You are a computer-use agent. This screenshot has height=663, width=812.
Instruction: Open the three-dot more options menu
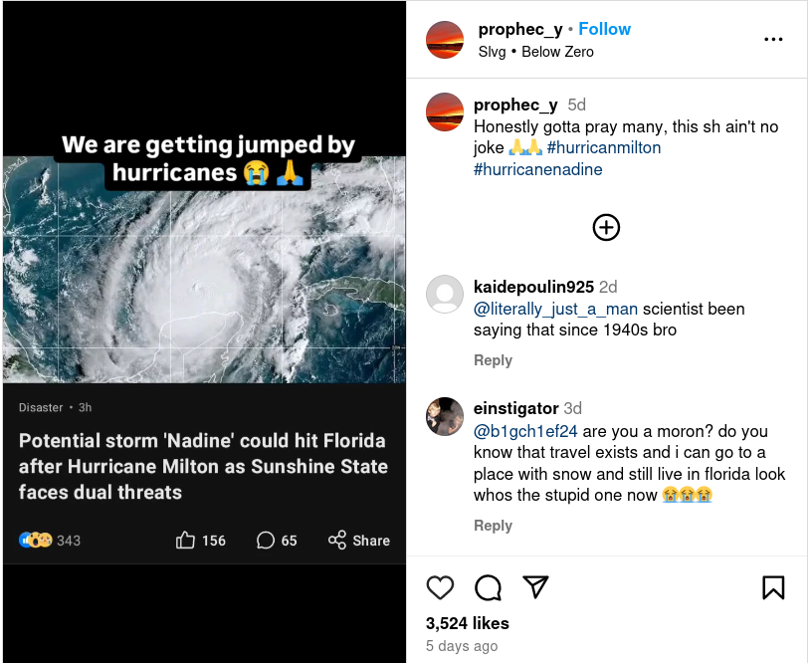(773, 40)
